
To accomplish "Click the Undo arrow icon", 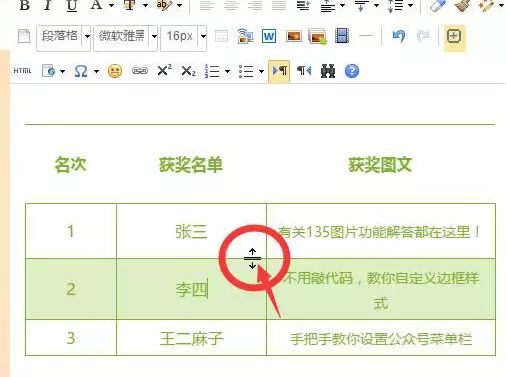I will pyautogui.click(x=399, y=36).
